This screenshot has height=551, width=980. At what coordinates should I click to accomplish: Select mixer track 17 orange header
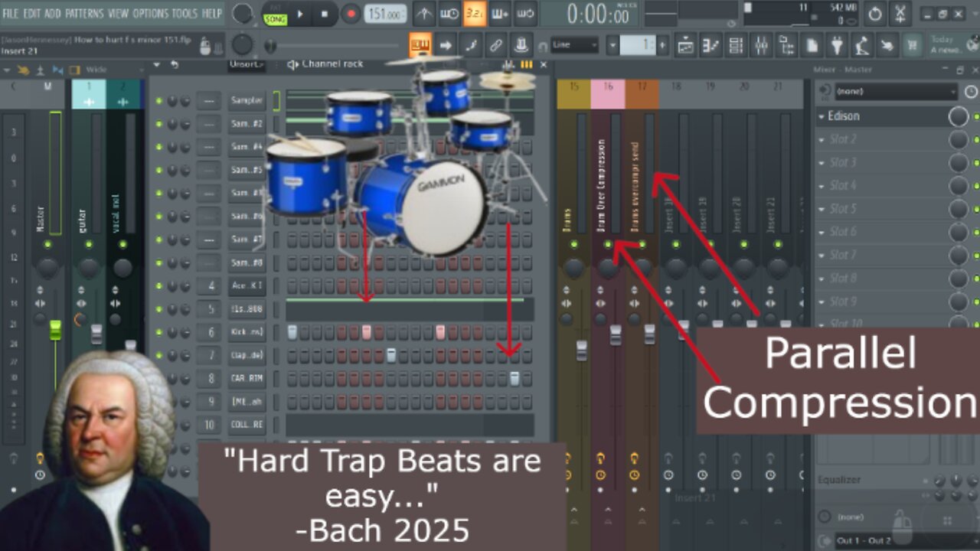(x=642, y=94)
